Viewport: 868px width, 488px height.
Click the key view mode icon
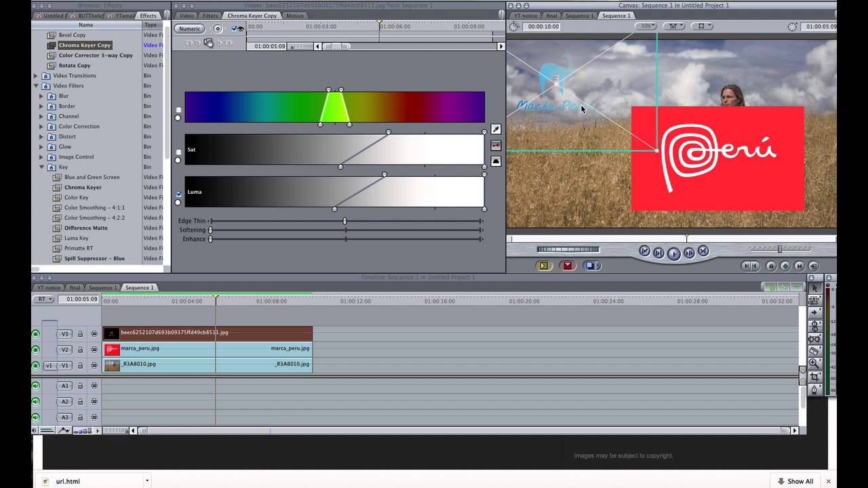(496, 146)
